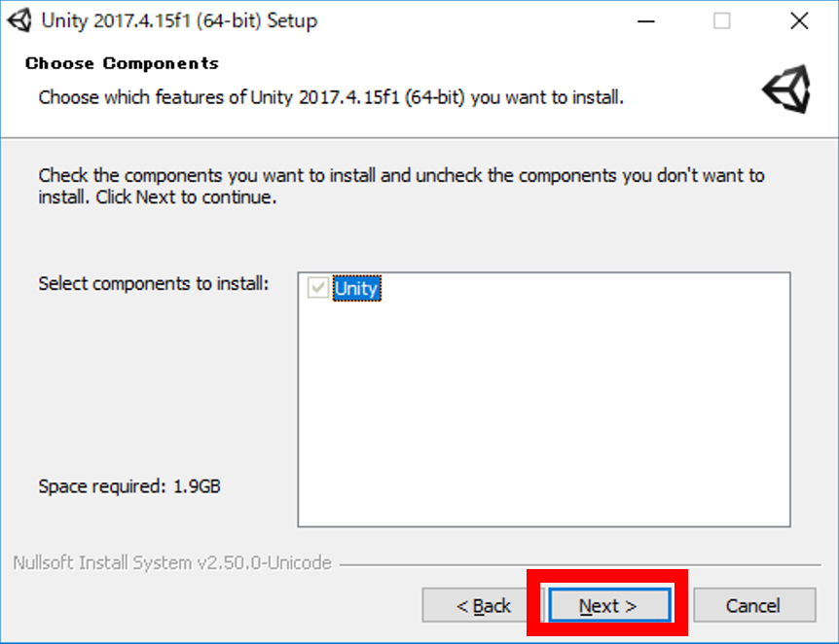Toggle the Unity component checkbox
This screenshot has height=644, width=839.
coord(317,288)
